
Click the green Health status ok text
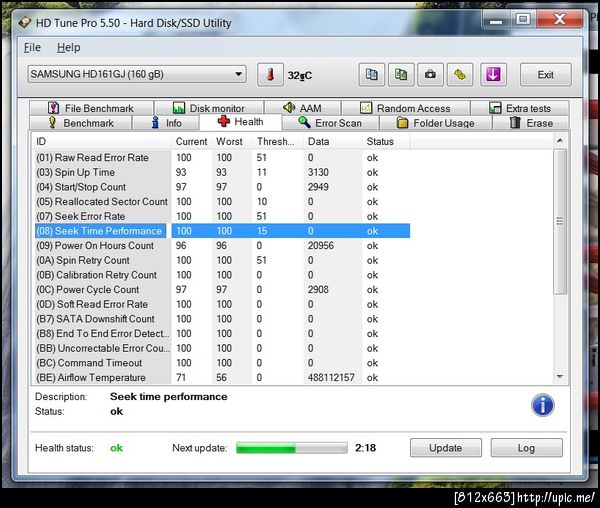116,448
